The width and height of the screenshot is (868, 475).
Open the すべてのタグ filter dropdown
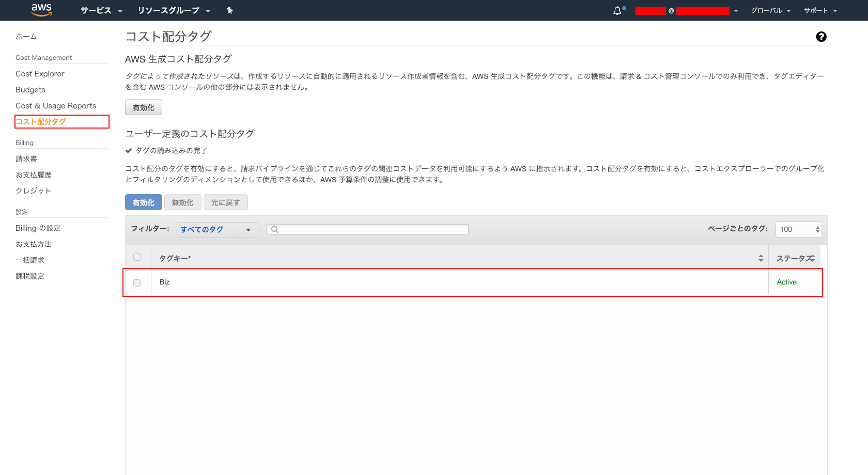(x=217, y=229)
